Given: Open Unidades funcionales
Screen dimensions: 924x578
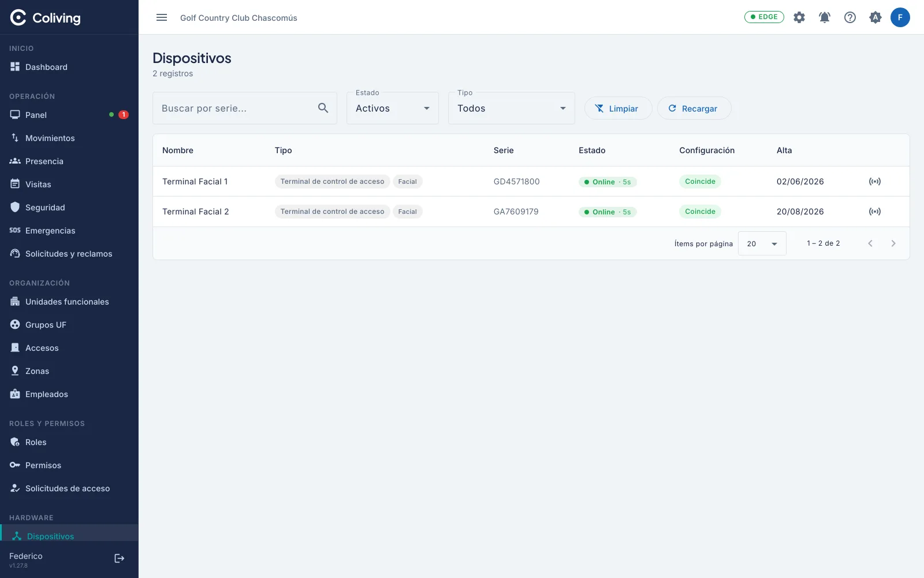Looking at the screenshot, I should (69, 302).
